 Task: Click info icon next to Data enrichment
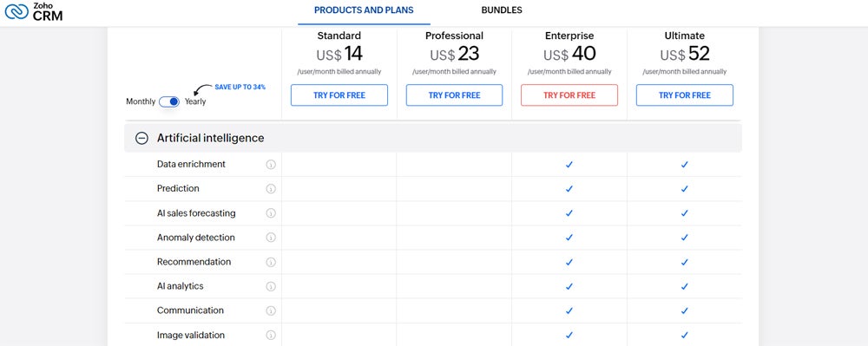point(271,164)
